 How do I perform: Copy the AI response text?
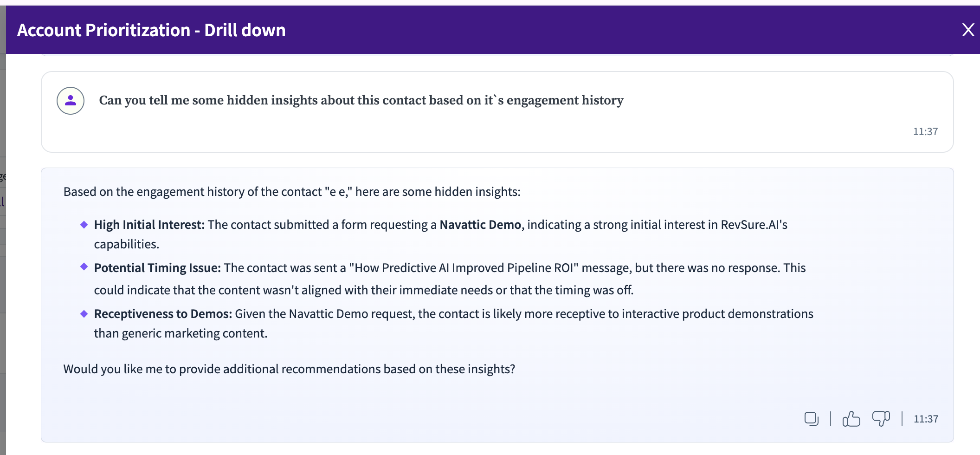(x=811, y=419)
